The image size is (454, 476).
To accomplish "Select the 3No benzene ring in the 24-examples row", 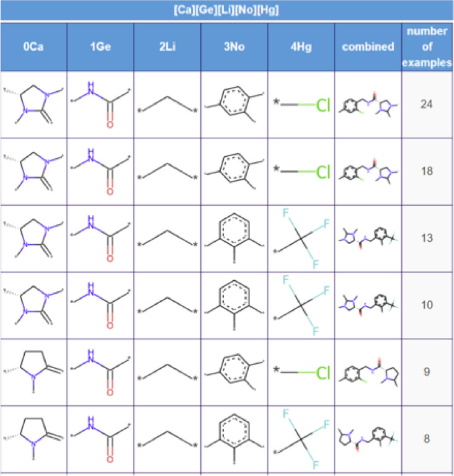I will click(234, 104).
